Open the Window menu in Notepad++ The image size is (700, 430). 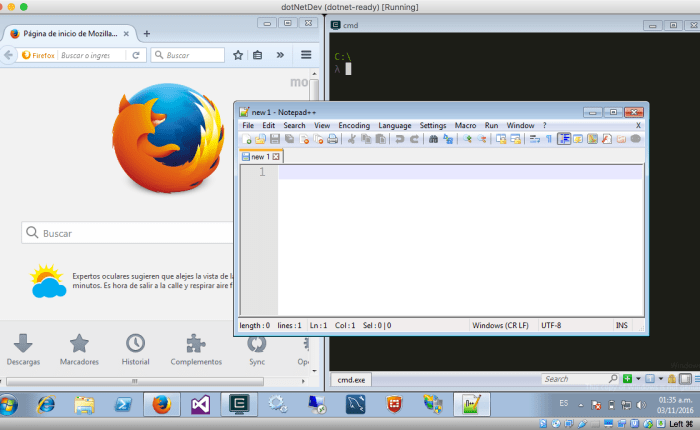click(x=520, y=125)
